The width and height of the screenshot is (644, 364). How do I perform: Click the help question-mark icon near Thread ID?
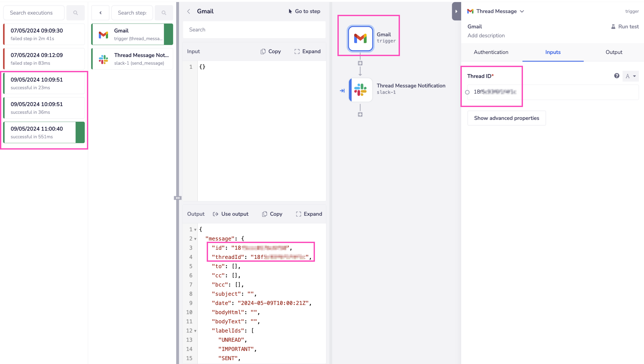coord(617,76)
